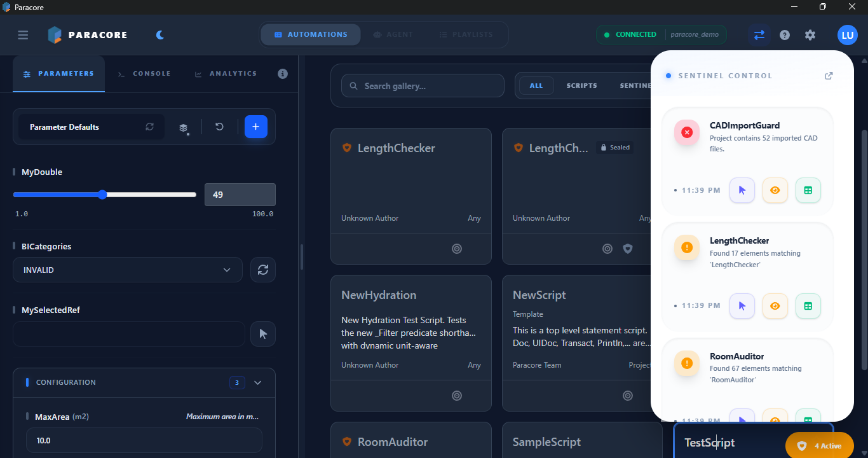Toggle eye visibility for CADImportGuard alert

(x=775, y=190)
